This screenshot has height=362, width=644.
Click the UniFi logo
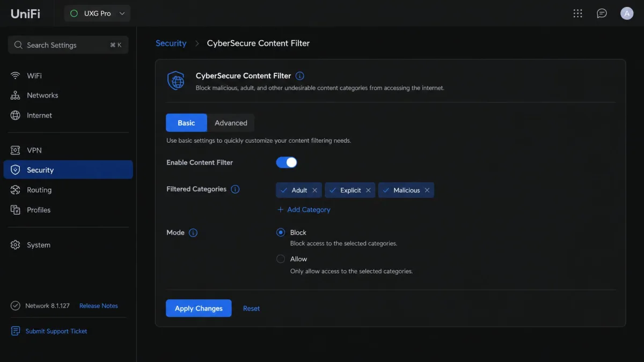click(25, 13)
